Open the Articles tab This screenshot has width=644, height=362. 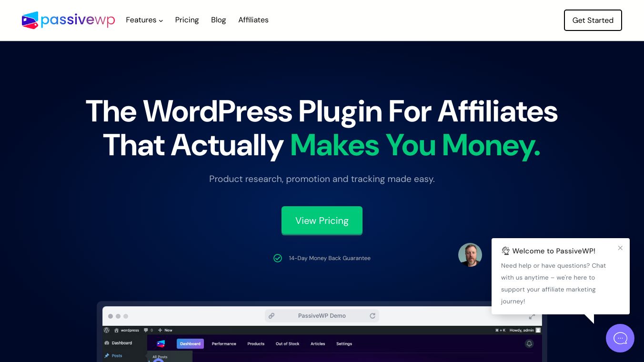coord(318,344)
